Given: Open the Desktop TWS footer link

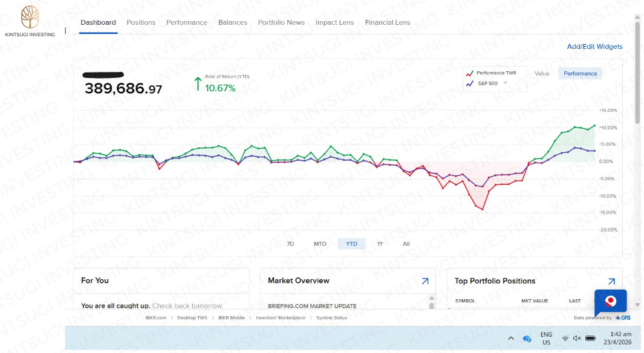Looking at the screenshot, I should (x=192, y=318).
